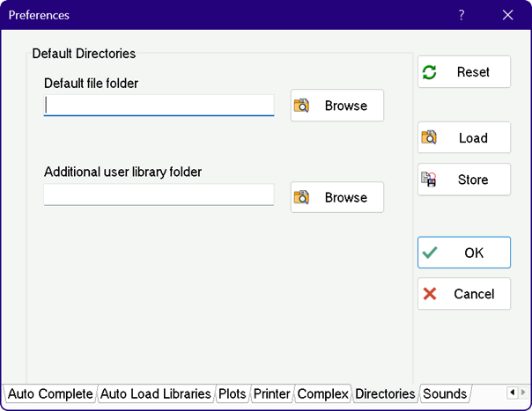Browse for the default file folder
Screen dimensions: 532x411
pyautogui.click(x=336, y=106)
